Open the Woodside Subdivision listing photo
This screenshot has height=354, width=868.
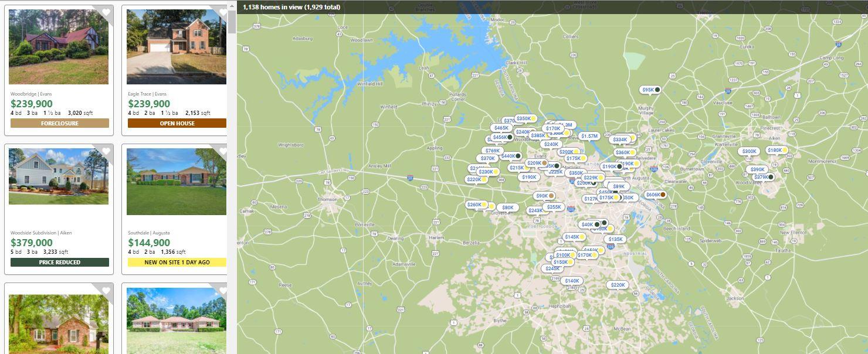tap(59, 176)
